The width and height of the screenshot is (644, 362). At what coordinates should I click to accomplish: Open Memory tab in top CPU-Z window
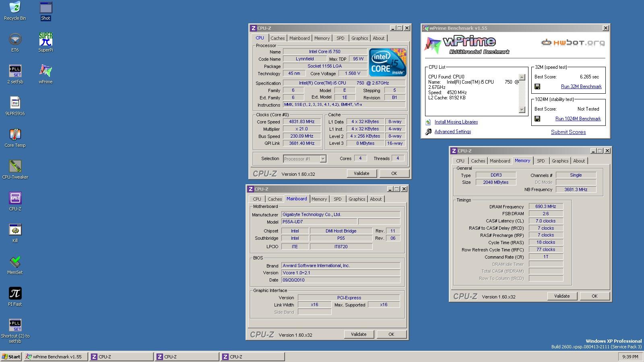tap(322, 38)
